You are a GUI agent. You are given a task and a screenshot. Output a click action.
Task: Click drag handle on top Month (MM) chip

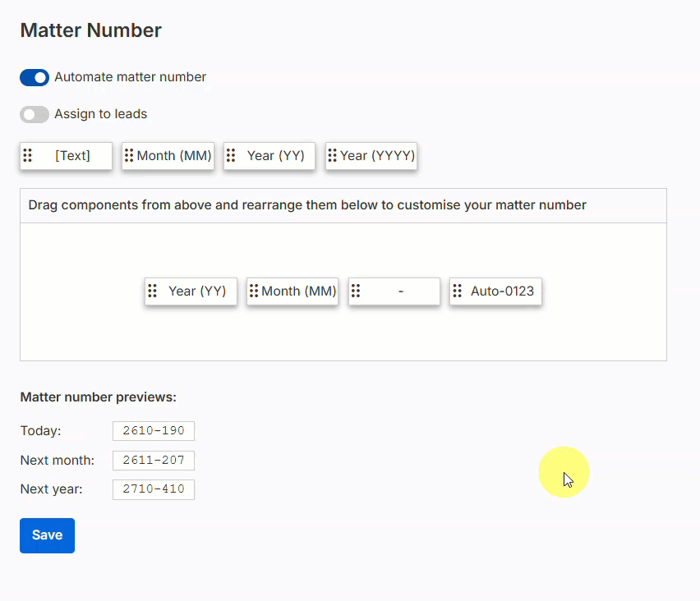pyautogui.click(x=129, y=155)
